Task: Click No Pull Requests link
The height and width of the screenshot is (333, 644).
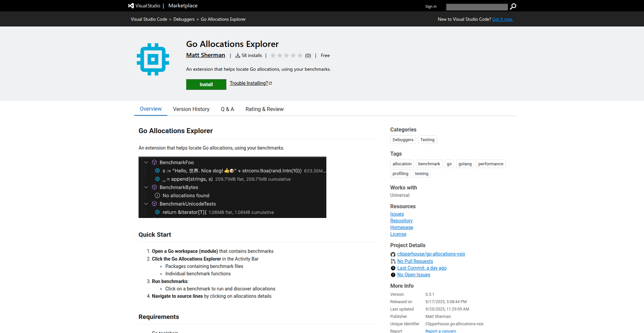Action: click(x=415, y=261)
